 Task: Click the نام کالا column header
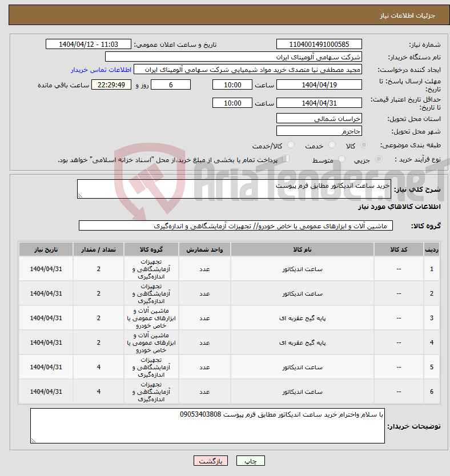302,249
